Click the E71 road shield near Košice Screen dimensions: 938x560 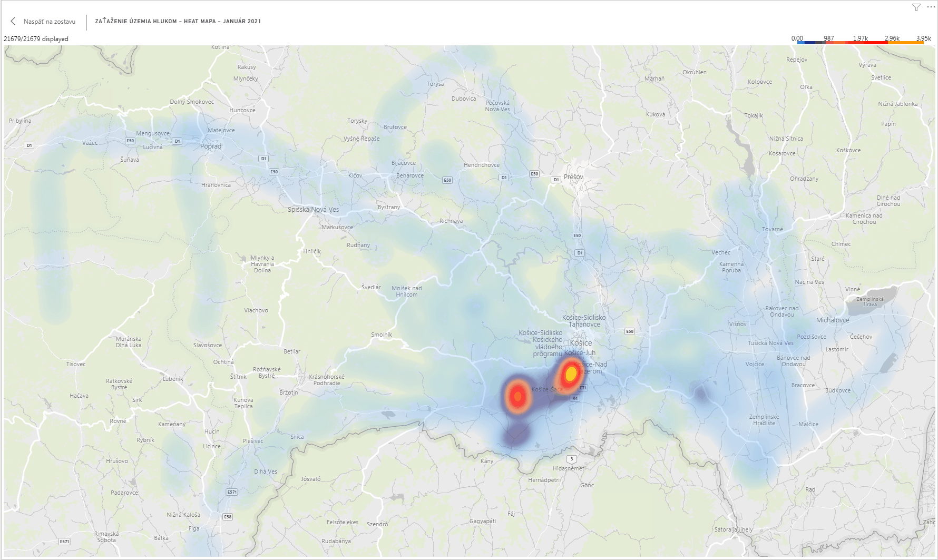582,388
